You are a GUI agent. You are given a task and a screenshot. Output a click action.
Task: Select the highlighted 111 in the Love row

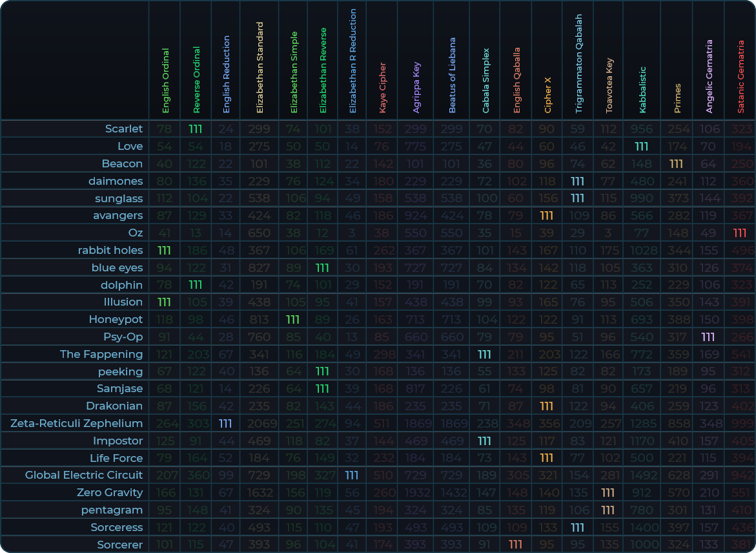(641, 146)
